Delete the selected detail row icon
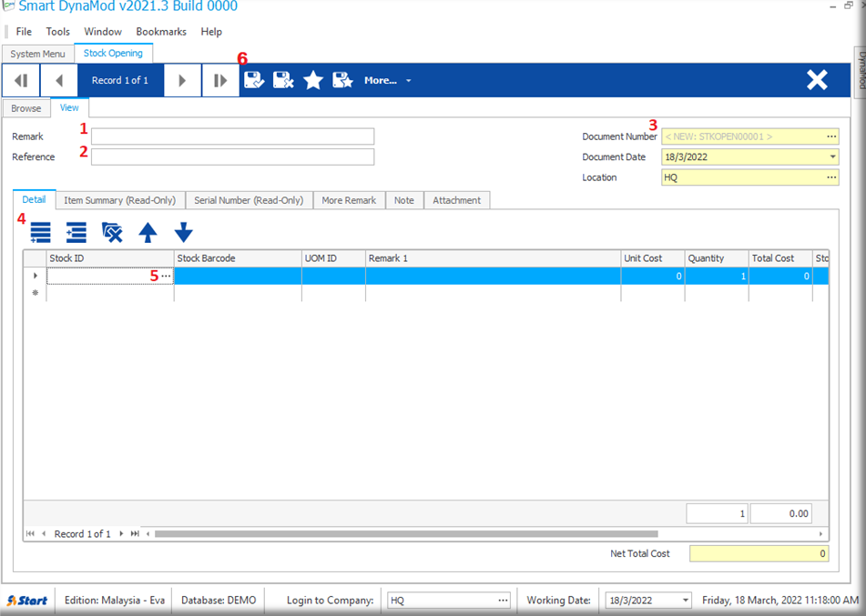Image resolution: width=866 pixels, height=616 pixels. click(112, 233)
